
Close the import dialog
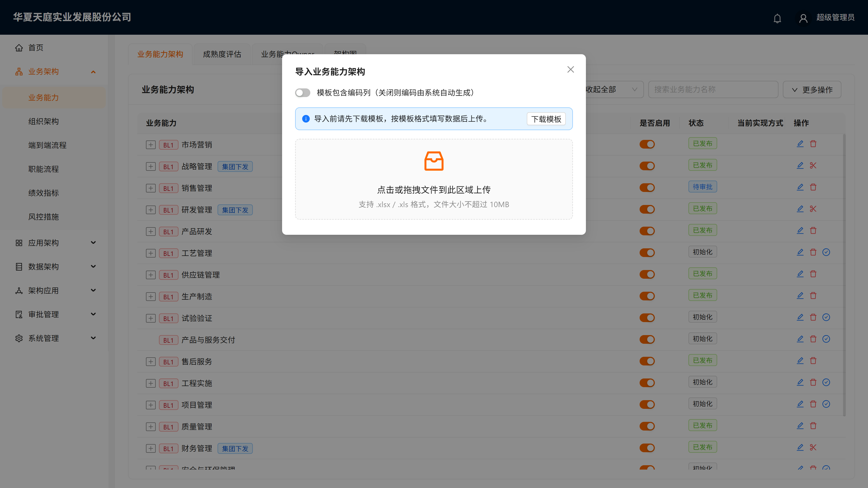570,69
